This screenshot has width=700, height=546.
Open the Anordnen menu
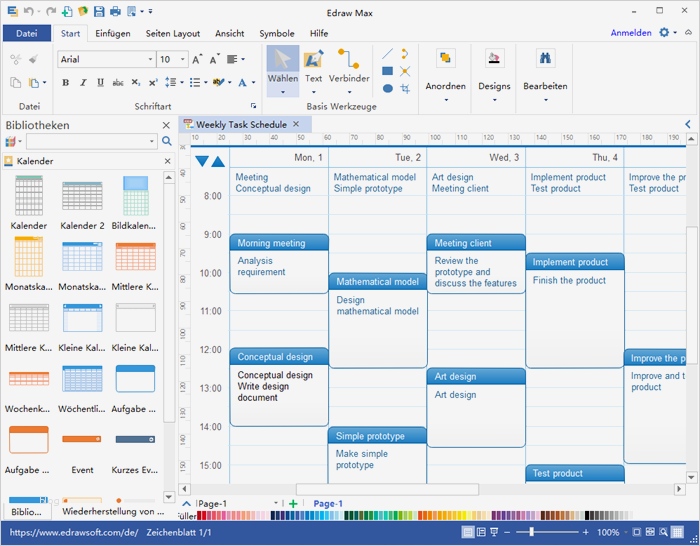(x=445, y=75)
